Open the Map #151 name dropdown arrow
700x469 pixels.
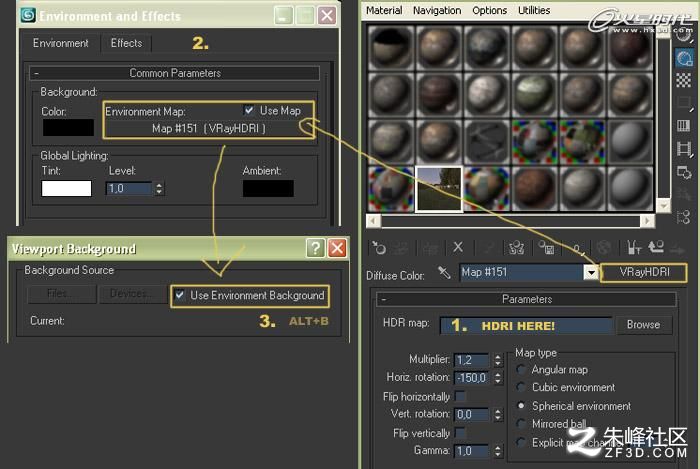591,272
